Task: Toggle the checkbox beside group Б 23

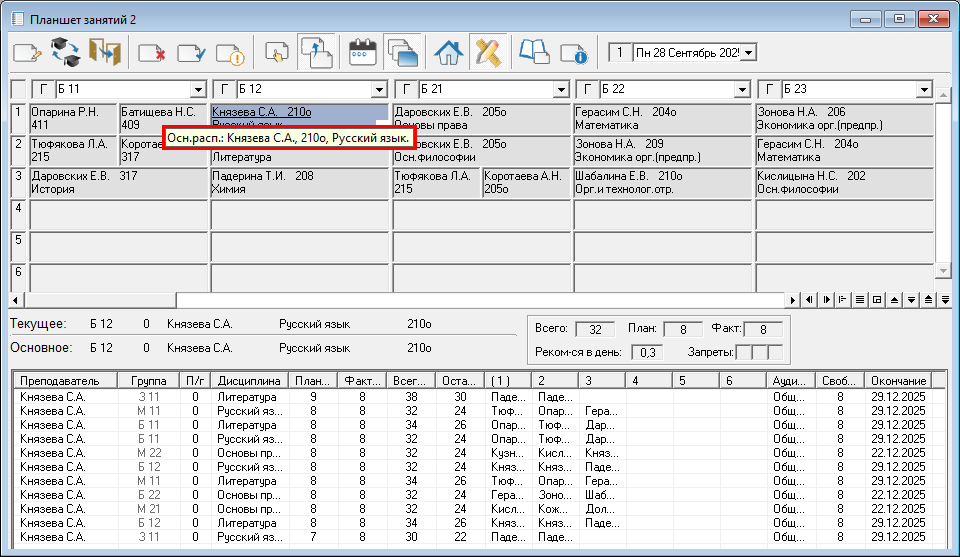Action: point(768,90)
